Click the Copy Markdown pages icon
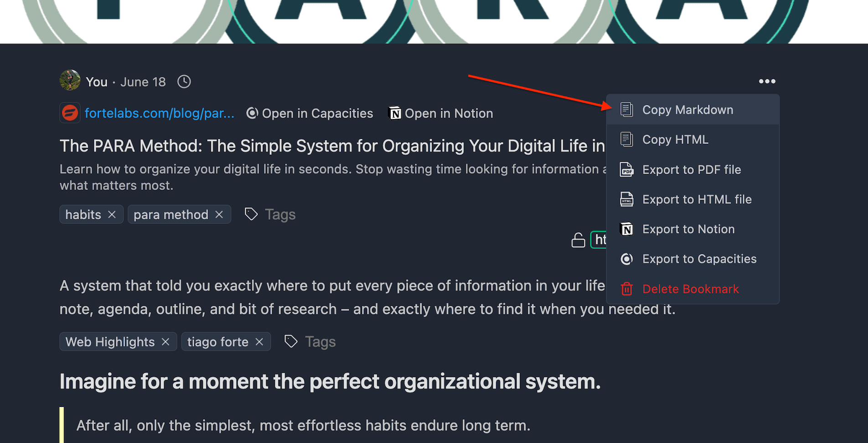This screenshot has height=443, width=868. coord(627,109)
